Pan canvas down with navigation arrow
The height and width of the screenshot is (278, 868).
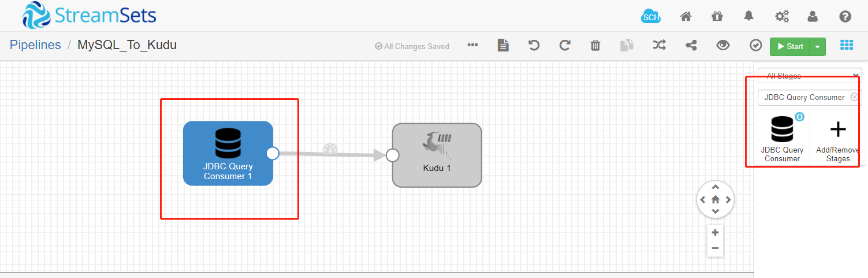(716, 212)
